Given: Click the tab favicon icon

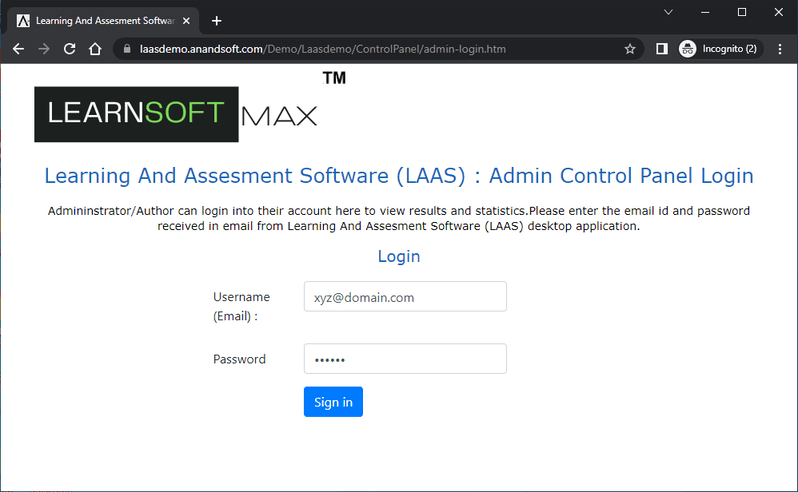Looking at the screenshot, I should tap(23, 21).
